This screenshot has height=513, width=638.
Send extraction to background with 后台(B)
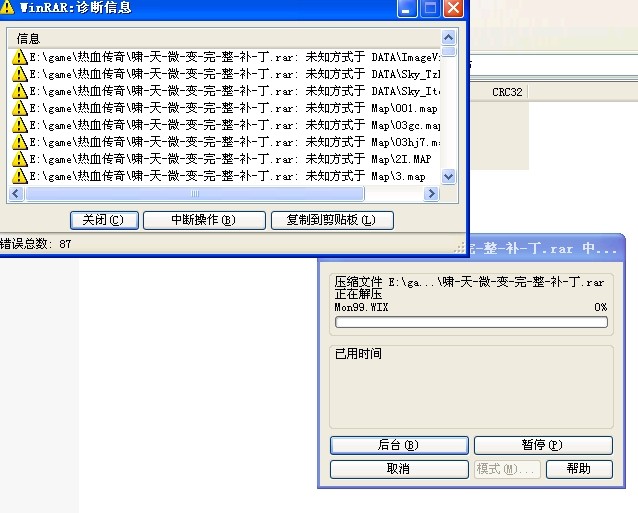pyautogui.click(x=399, y=445)
